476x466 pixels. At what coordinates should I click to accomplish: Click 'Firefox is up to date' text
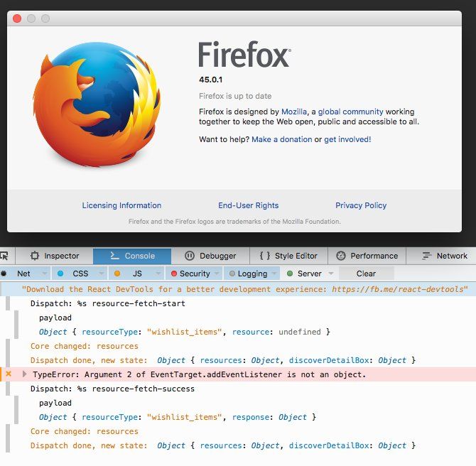tap(235, 96)
